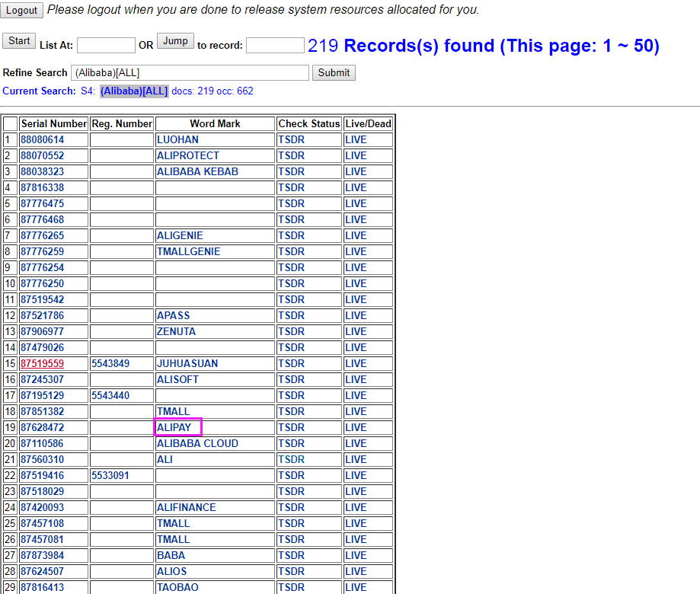Viewport: 700px width, 594px height.
Task: Click the Serial Number column header
Action: (x=54, y=123)
